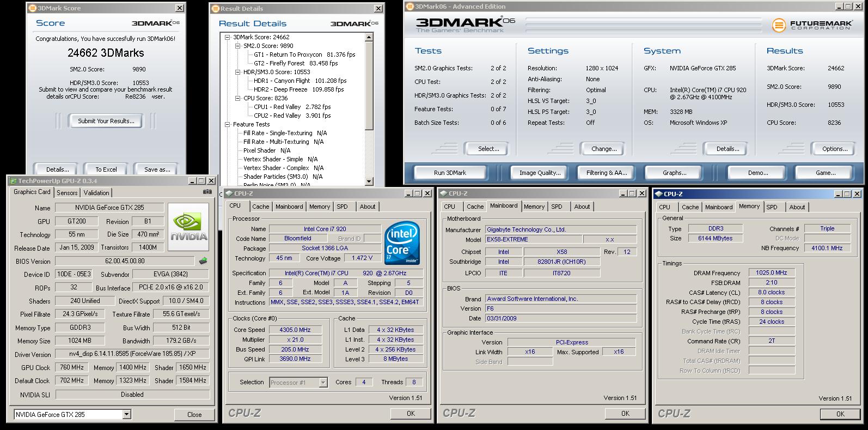The width and height of the screenshot is (868, 430).
Task: Click the To Excel button
Action: [106, 169]
